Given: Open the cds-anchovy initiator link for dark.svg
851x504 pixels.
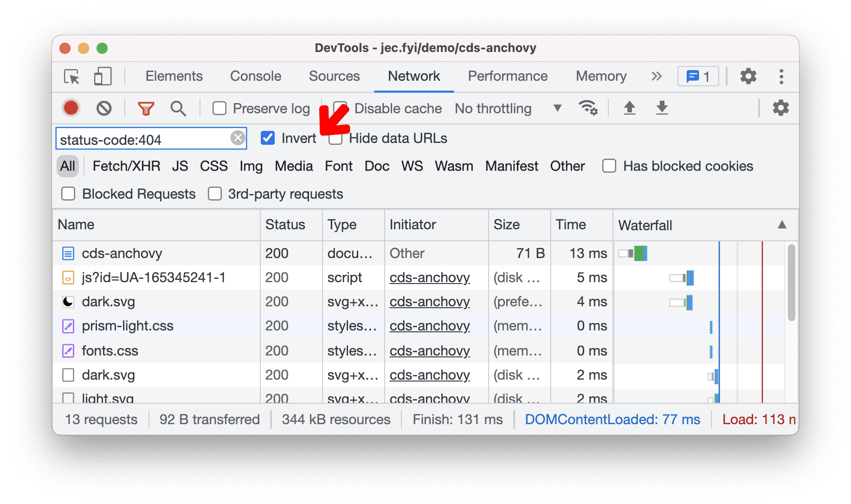Looking at the screenshot, I should click(429, 302).
